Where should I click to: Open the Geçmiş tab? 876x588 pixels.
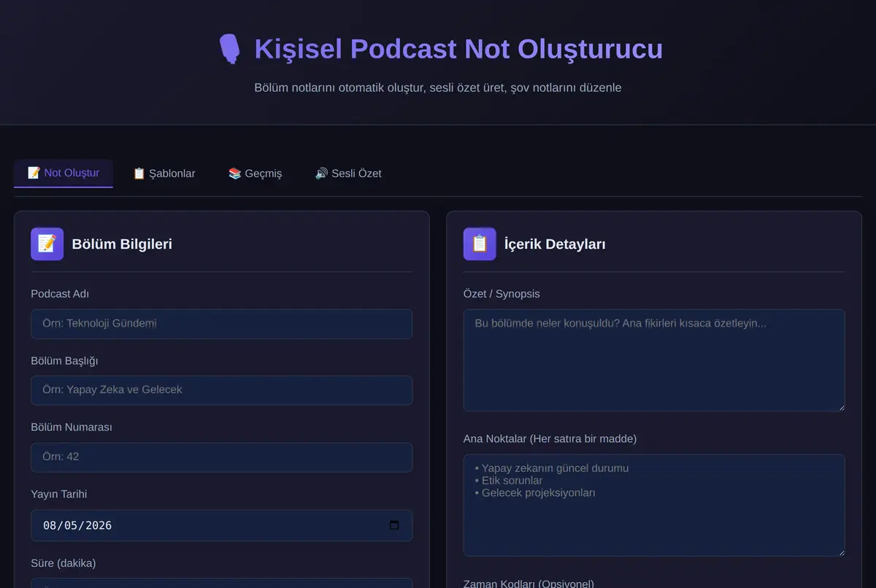255,174
